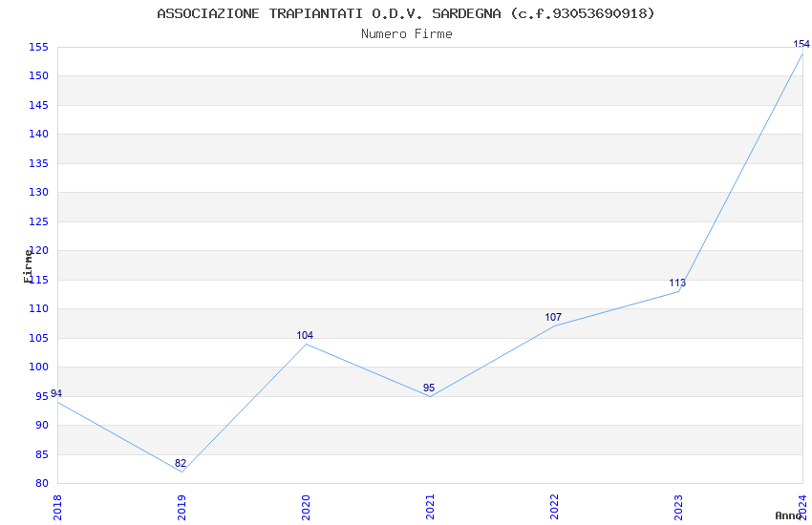Click the y-axis value 155
812x525 pixels.
[x=38, y=47]
